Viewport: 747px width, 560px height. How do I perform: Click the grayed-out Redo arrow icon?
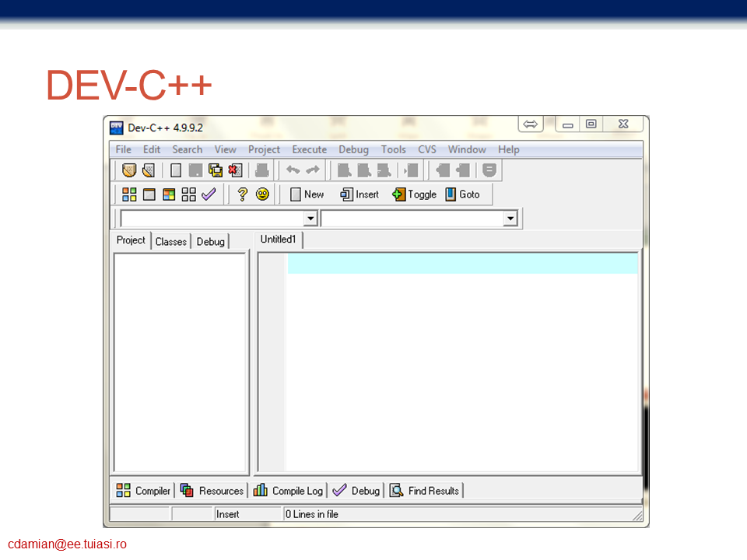pyautogui.click(x=313, y=170)
